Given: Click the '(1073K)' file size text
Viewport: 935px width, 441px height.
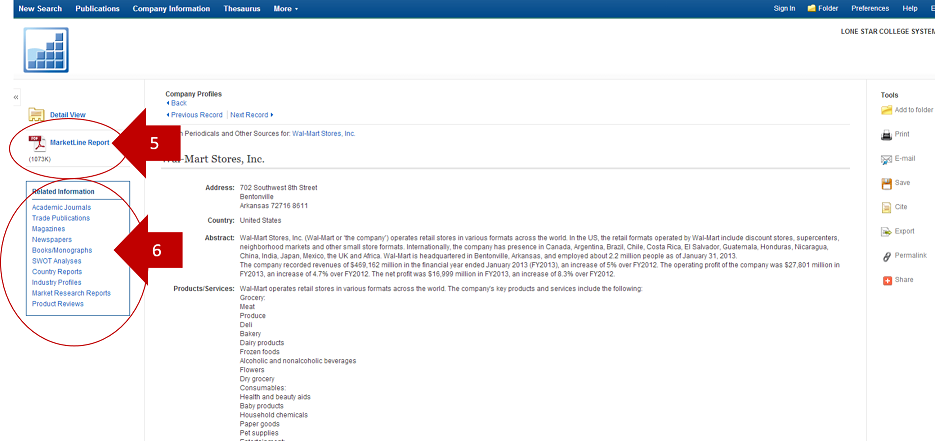Looking at the screenshot, I should (x=40, y=160).
